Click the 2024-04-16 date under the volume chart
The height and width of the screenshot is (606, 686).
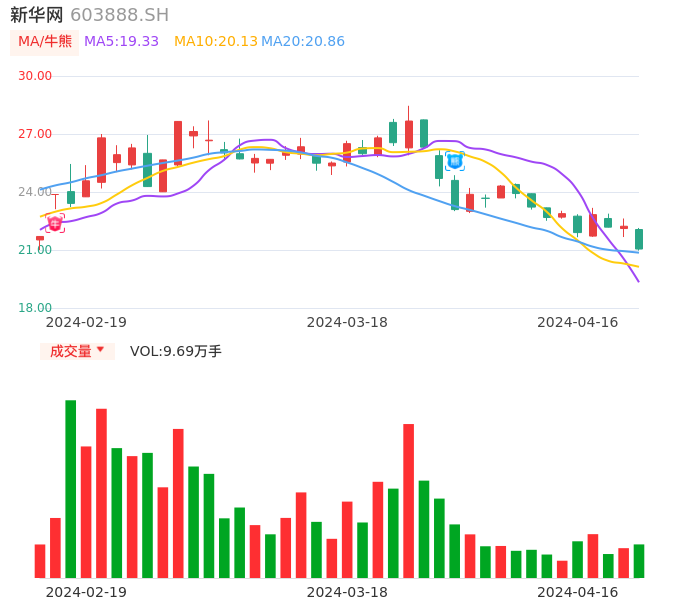tap(578, 592)
